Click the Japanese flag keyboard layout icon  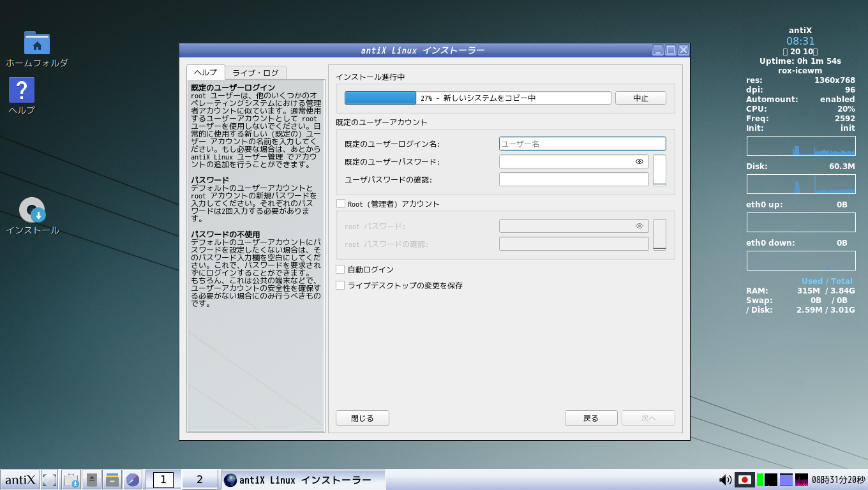point(744,480)
